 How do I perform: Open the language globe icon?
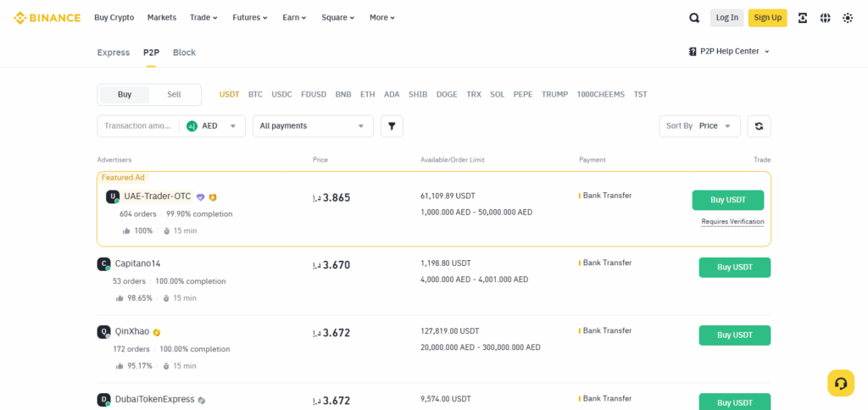(x=826, y=18)
